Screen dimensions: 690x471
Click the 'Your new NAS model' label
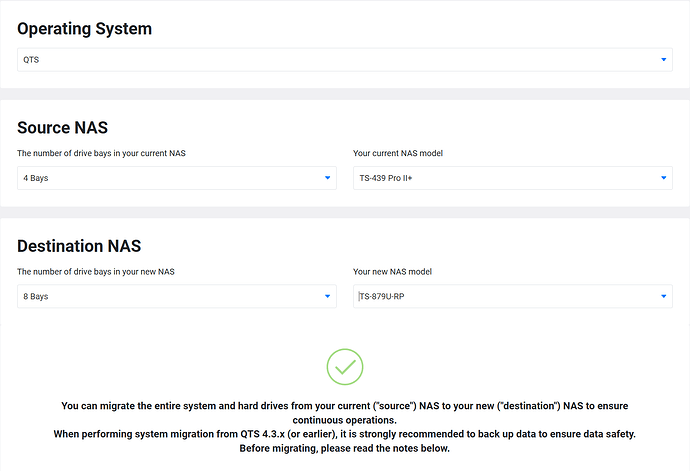point(392,272)
